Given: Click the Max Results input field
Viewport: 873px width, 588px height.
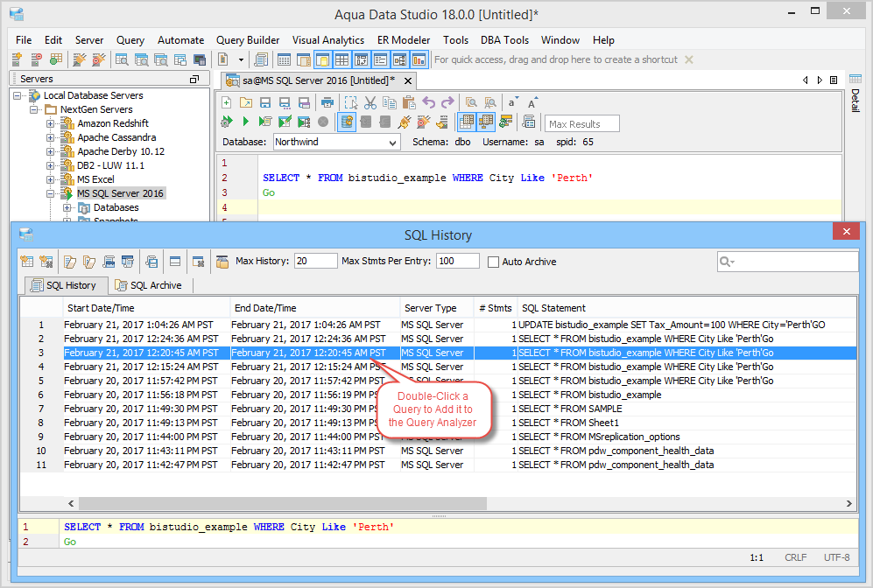Looking at the screenshot, I should click(581, 124).
